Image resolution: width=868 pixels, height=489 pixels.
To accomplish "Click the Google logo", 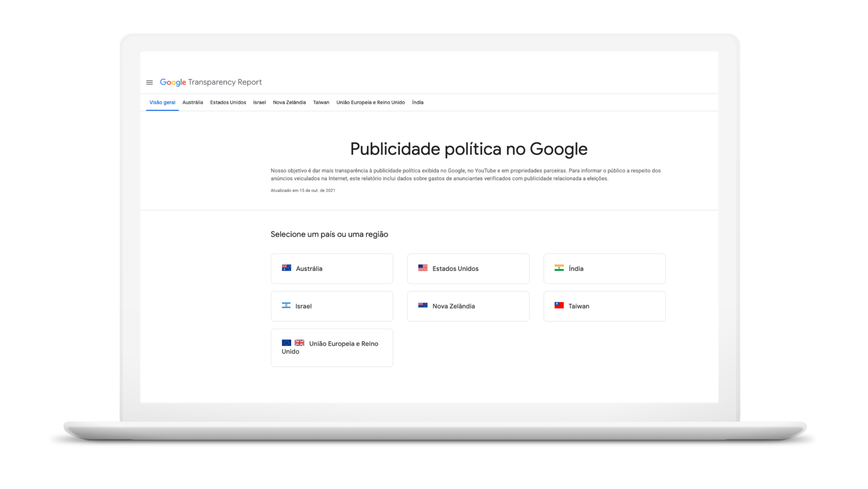I will [x=172, y=82].
